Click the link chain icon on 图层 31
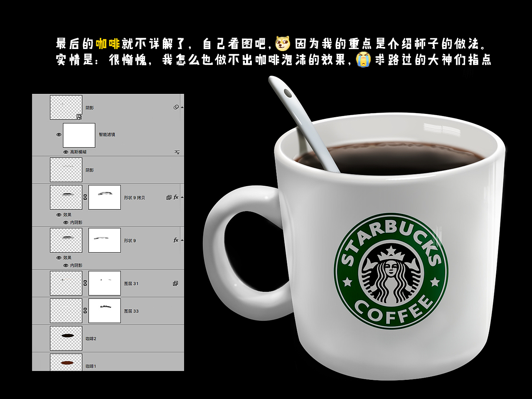Image resolution: width=532 pixels, height=399 pixels. pyautogui.click(x=85, y=283)
